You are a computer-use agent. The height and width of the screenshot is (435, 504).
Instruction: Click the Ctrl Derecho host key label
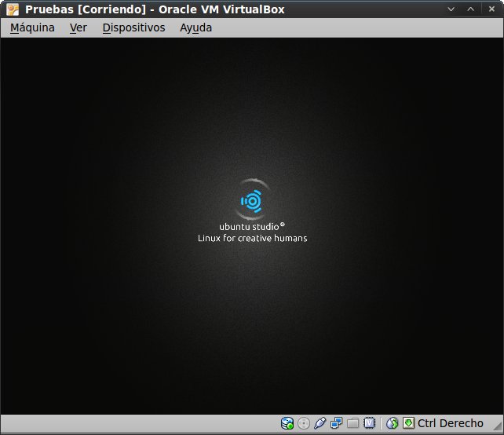[x=451, y=424]
